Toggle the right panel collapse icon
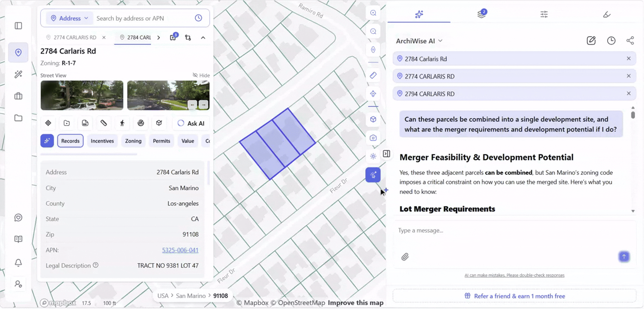Image resolution: width=644 pixels, height=309 pixels. 386,154
